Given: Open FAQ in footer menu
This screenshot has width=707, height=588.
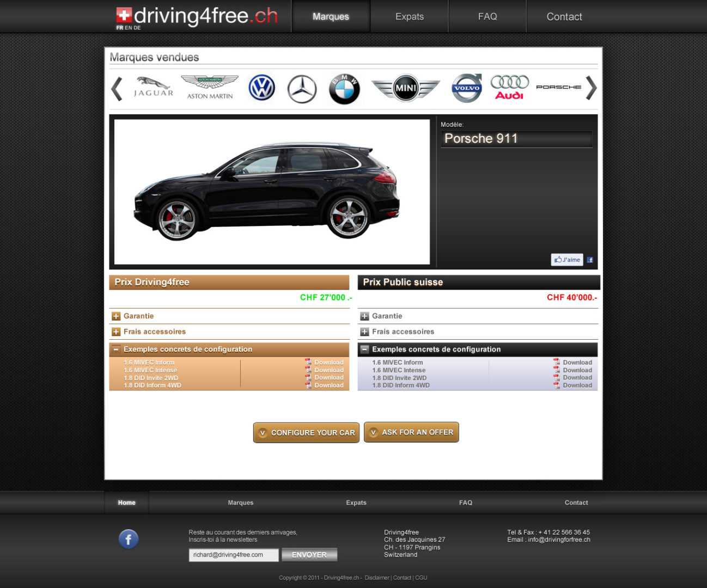Looking at the screenshot, I should (x=466, y=503).
